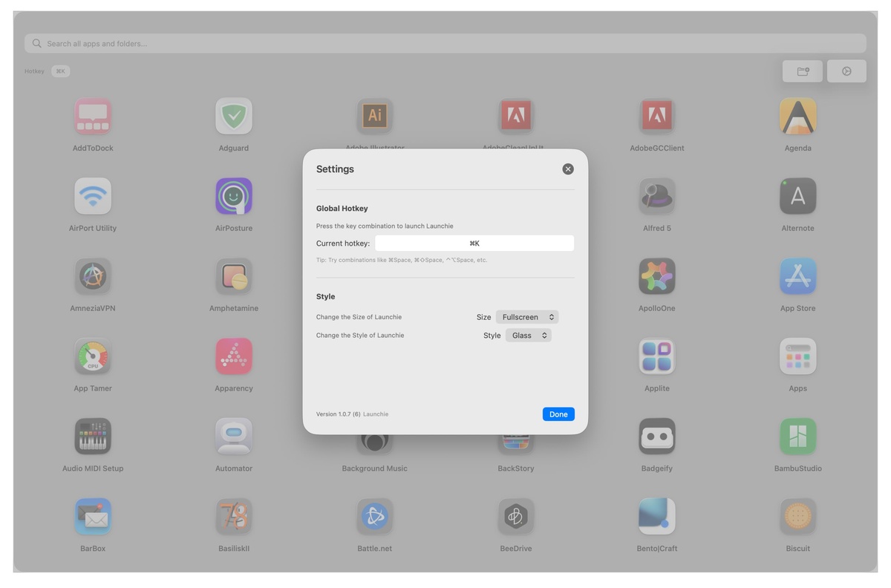891x588 pixels.
Task: Launch App Tamer CPU gauge icon
Action: [93, 357]
